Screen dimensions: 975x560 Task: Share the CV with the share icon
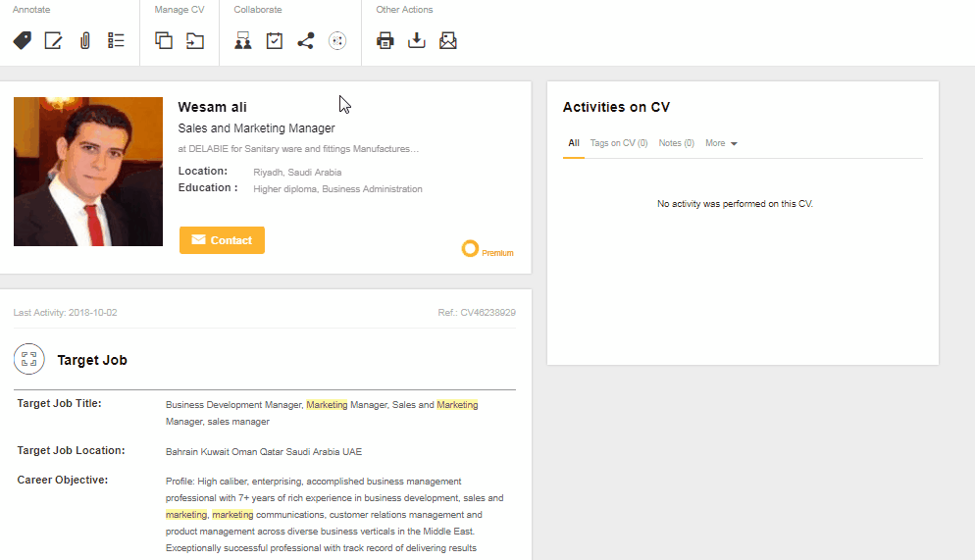point(305,41)
